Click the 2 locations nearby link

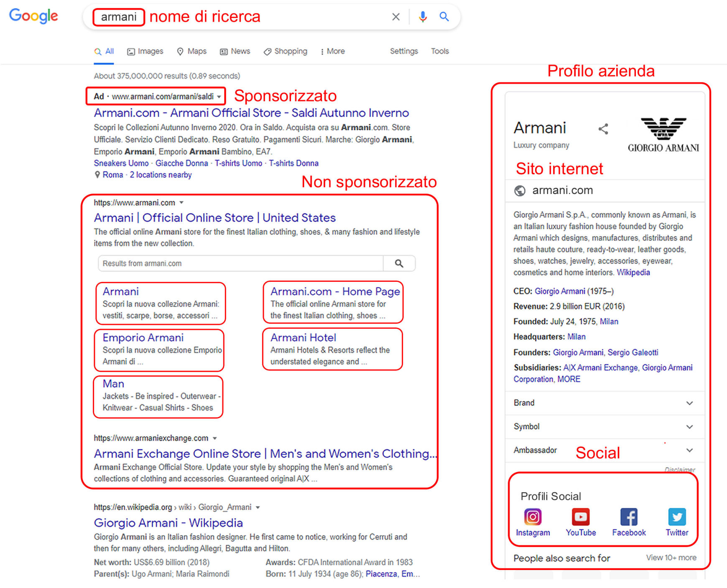[x=161, y=175]
